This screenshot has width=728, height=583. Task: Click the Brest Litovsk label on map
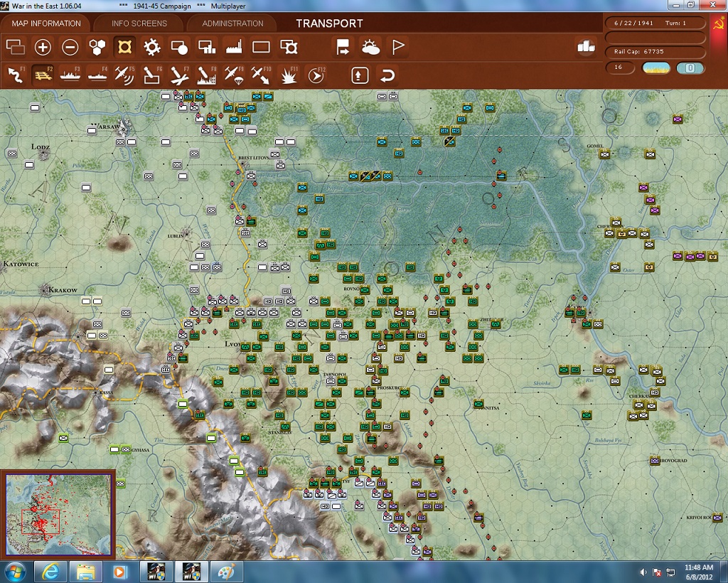click(x=254, y=158)
